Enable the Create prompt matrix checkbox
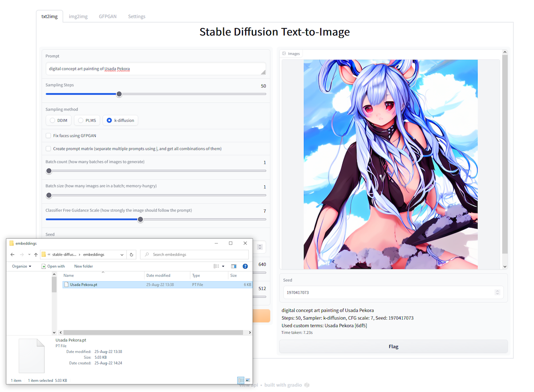534x392 pixels. click(48, 148)
